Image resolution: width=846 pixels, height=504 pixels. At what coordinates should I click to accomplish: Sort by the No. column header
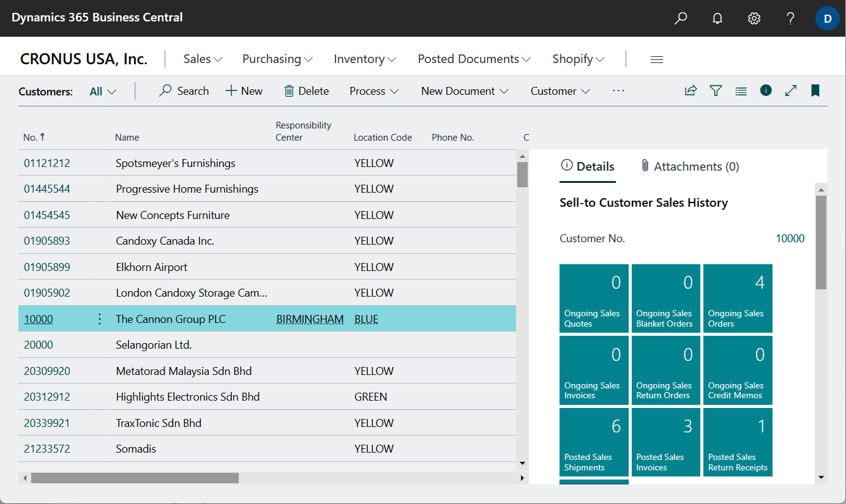tap(34, 138)
